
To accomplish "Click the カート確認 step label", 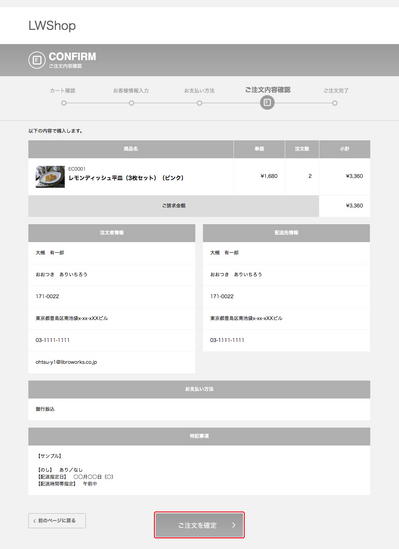I will coord(63,91).
